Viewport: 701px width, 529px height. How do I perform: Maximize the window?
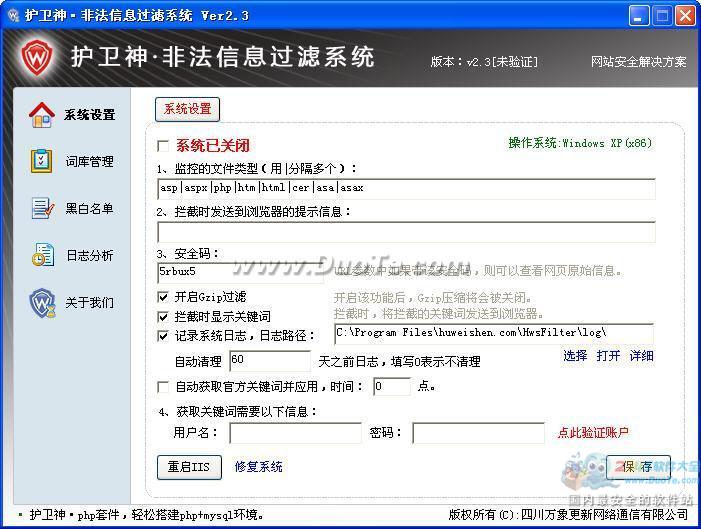[662, 16]
